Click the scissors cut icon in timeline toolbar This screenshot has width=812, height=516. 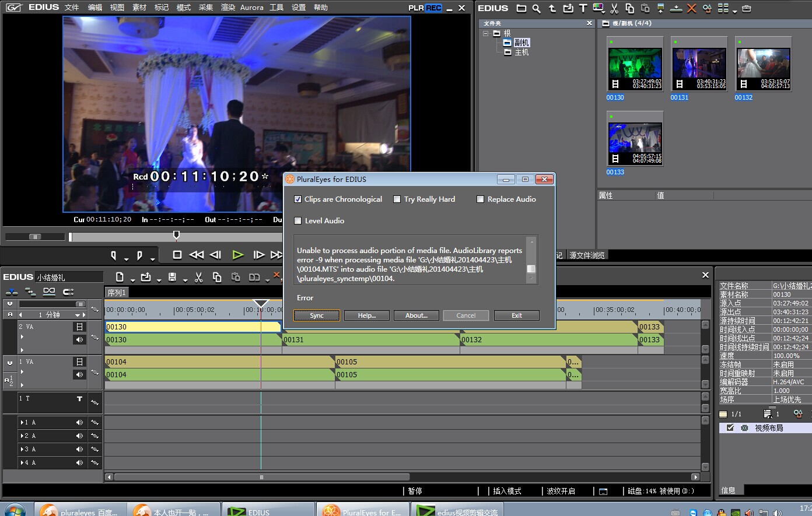(x=198, y=278)
